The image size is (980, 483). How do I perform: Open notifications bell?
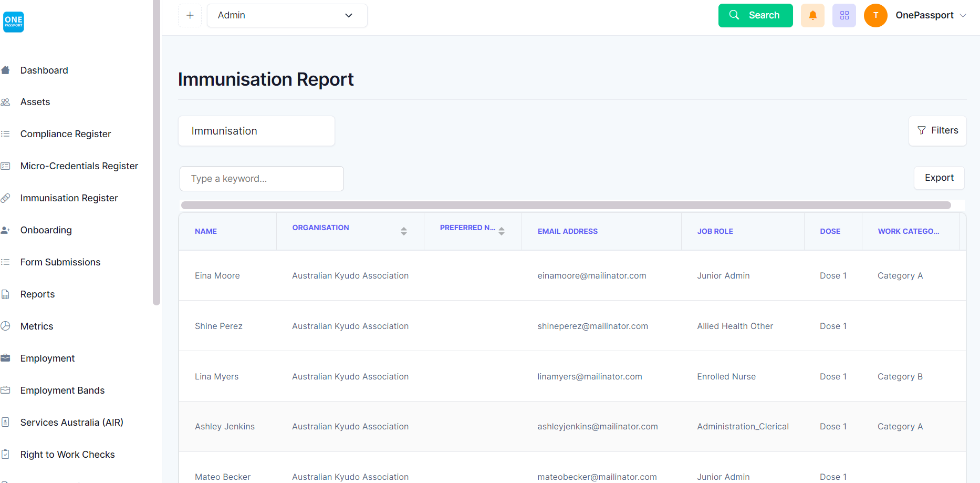812,15
